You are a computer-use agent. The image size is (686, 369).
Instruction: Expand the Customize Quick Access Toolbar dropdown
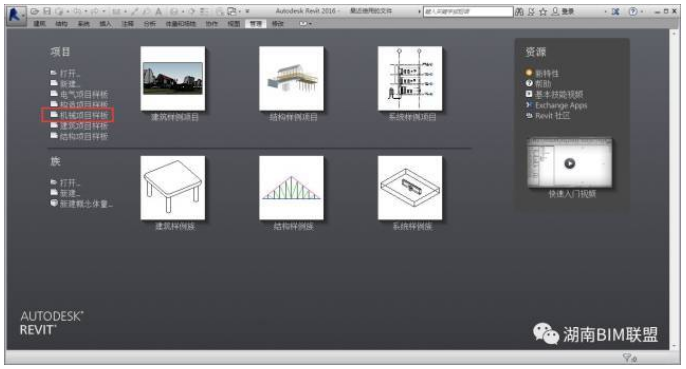coord(247,11)
